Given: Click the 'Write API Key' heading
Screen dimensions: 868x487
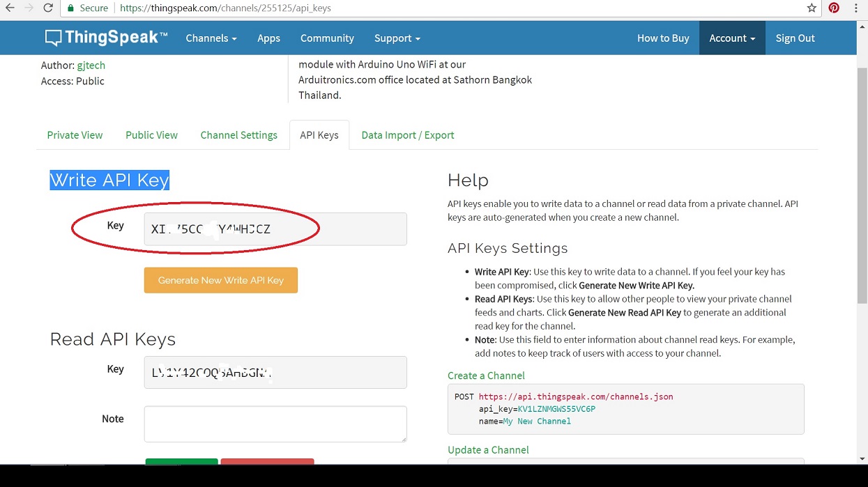Looking at the screenshot, I should pyautogui.click(x=109, y=180).
